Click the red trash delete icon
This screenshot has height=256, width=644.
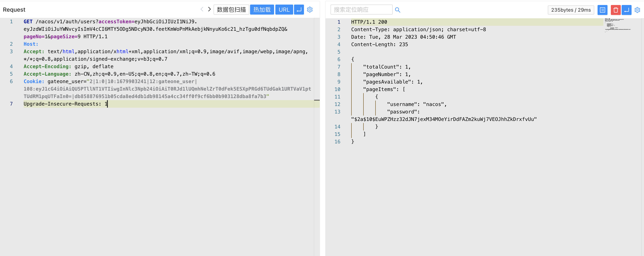(x=616, y=10)
